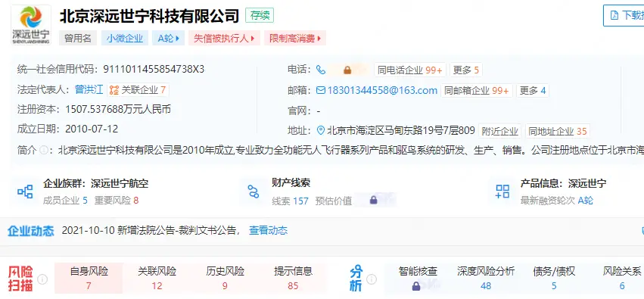Click the 曾用名 tag

[78, 38]
